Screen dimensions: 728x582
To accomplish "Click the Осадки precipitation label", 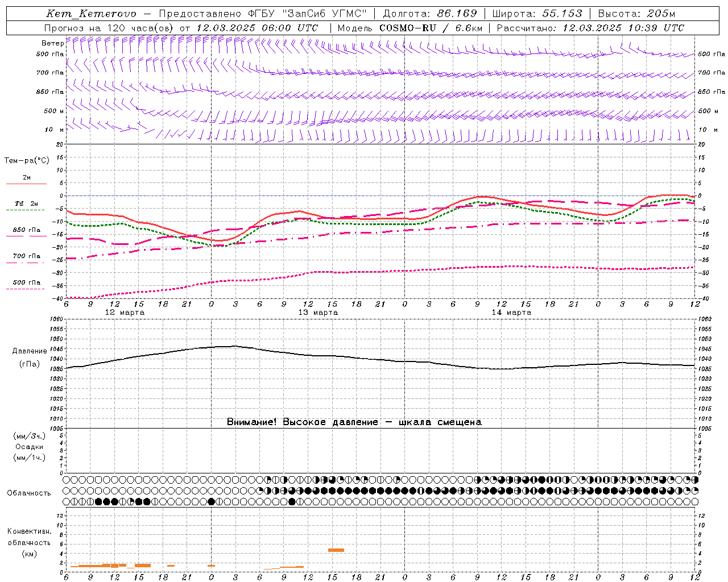I will pos(30,447).
